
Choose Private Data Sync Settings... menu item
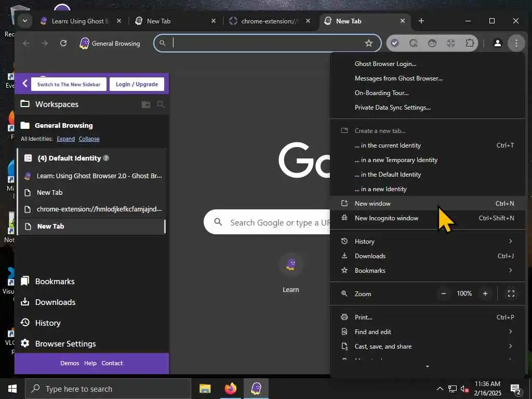pyautogui.click(x=428, y=108)
